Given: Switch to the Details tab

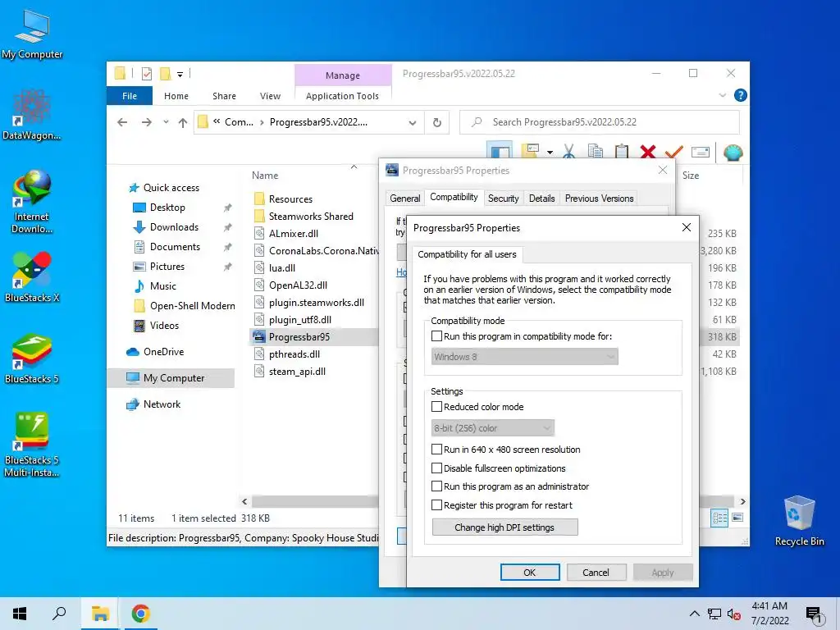Looking at the screenshot, I should point(541,199).
